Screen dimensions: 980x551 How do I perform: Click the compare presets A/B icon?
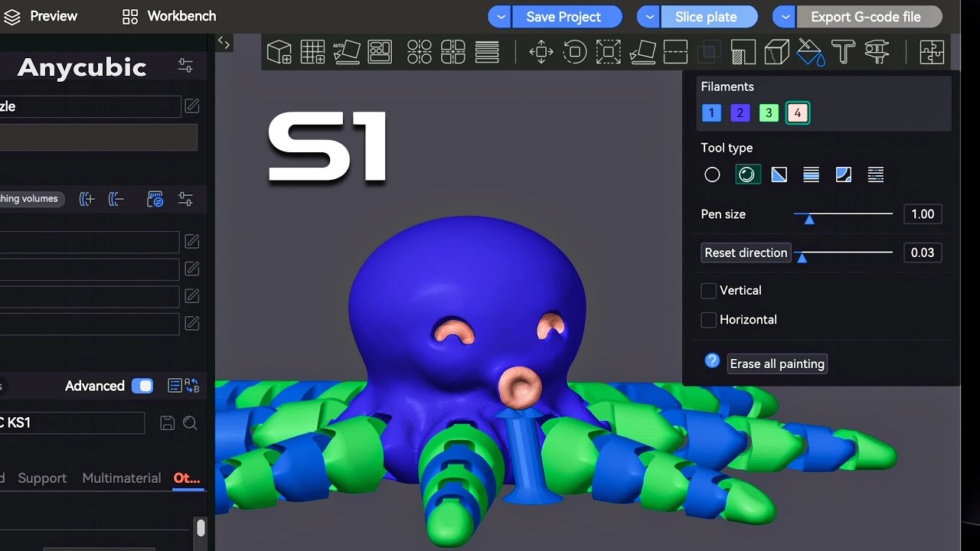point(192,386)
